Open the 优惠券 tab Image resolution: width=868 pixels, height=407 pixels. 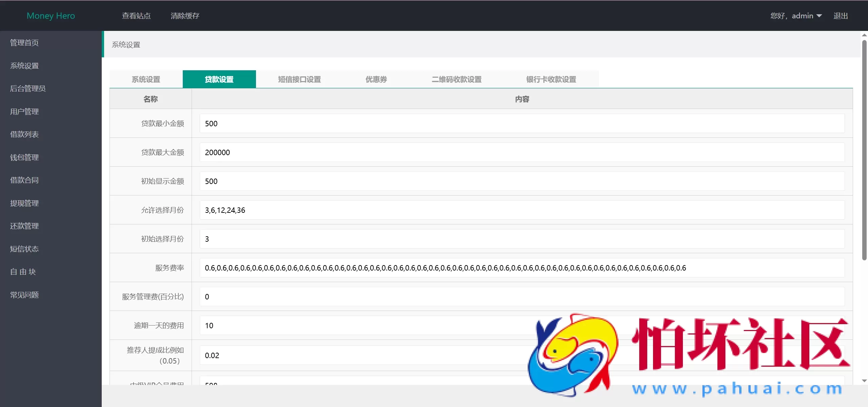click(x=376, y=79)
